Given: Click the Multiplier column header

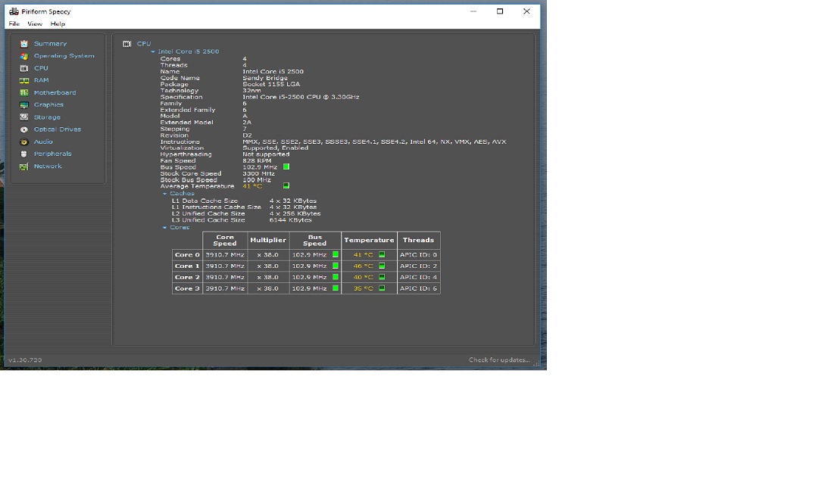Looking at the screenshot, I should [268, 241].
